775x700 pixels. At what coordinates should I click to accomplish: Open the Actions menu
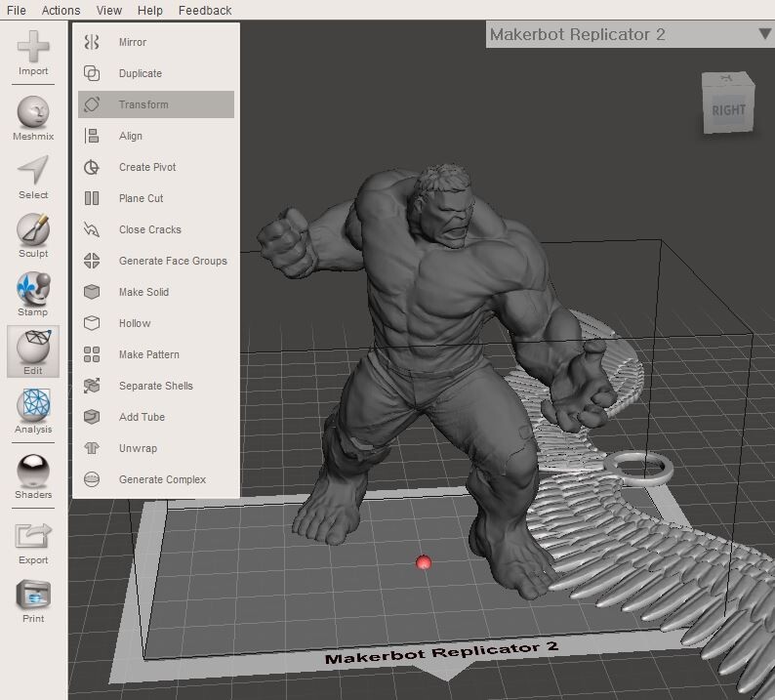(61, 10)
